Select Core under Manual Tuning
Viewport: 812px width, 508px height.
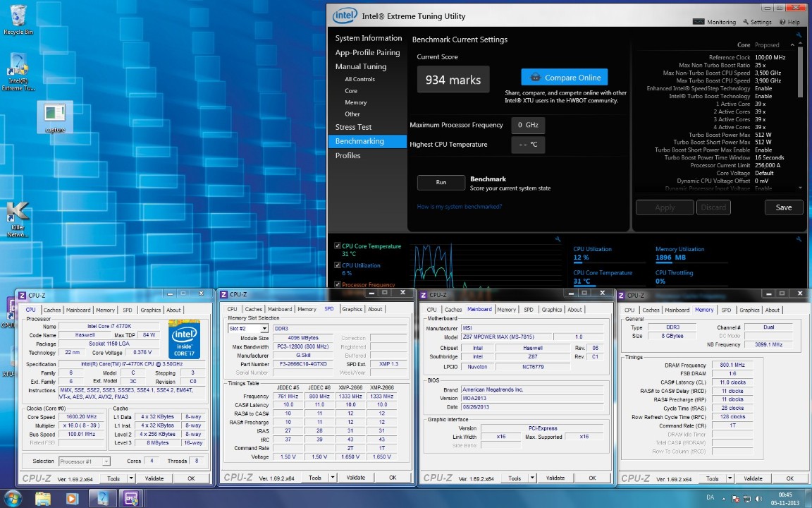[x=351, y=91]
